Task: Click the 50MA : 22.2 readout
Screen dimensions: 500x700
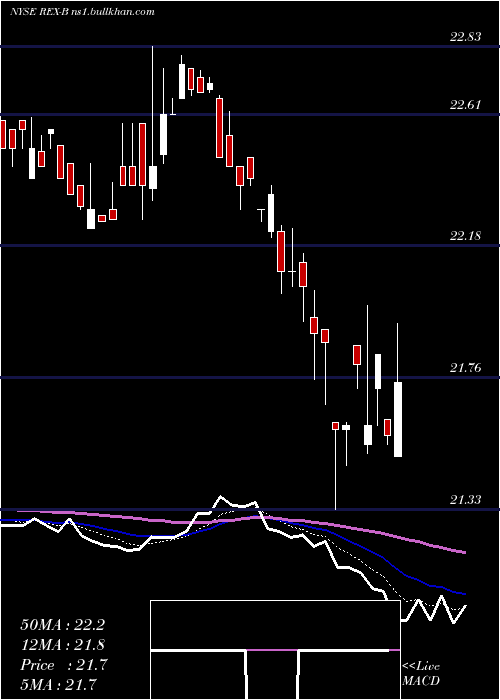Action: [62, 625]
